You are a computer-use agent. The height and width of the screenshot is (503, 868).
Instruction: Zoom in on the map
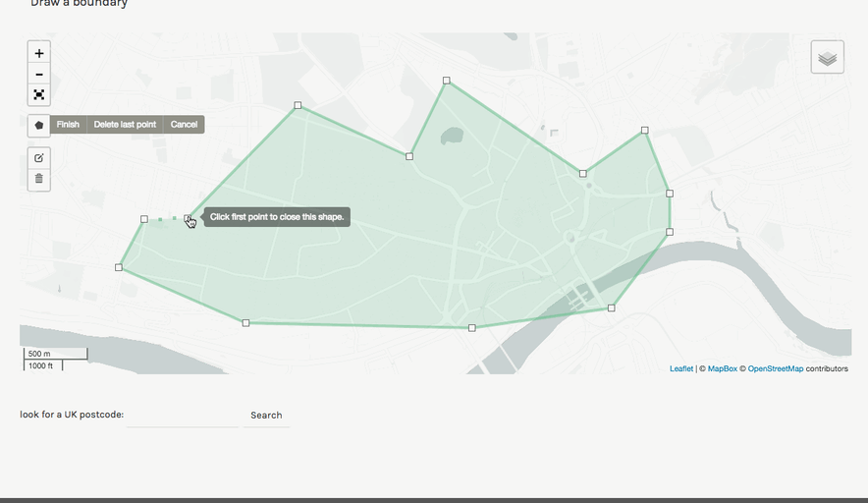(x=39, y=54)
